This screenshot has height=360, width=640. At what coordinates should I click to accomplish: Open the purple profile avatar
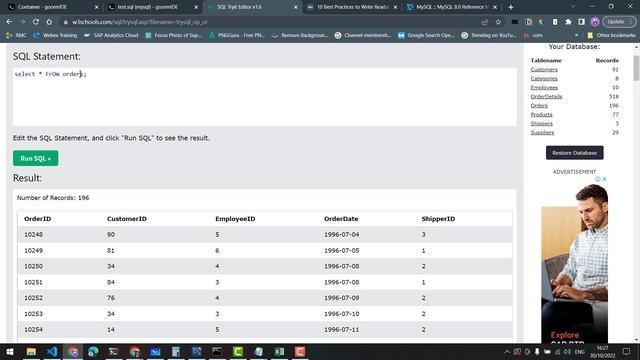point(595,22)
